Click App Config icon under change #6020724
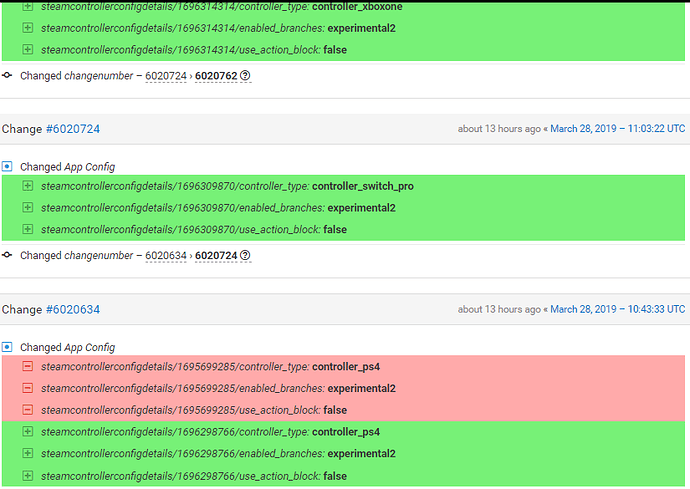The width and height of the screenshot is (690, 489). click(7, 166)
